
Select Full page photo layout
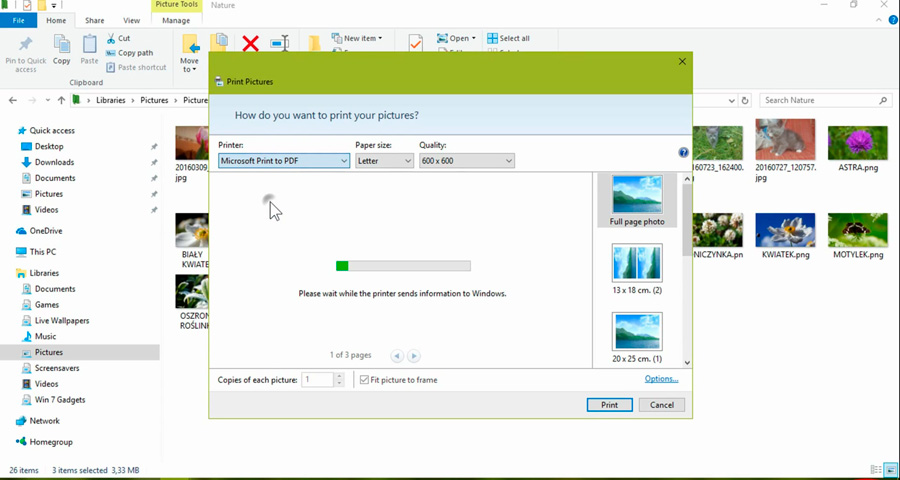pos(637,200)
